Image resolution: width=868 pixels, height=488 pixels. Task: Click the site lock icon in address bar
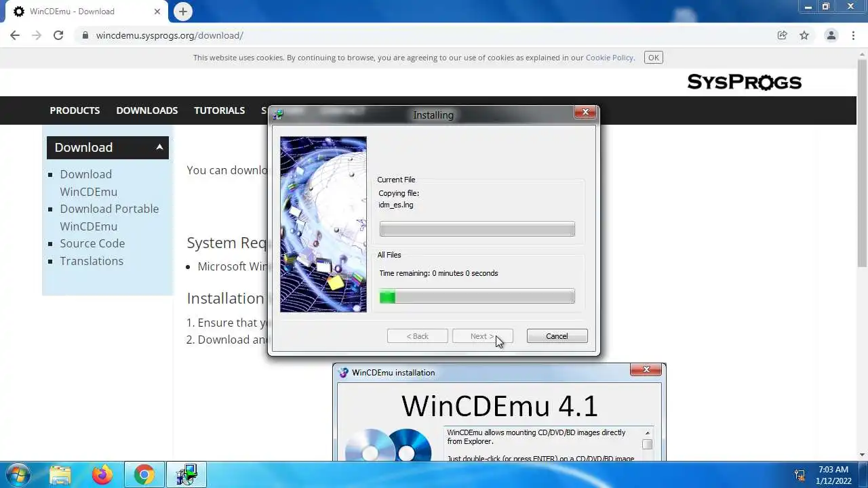(x=85, y=35)
